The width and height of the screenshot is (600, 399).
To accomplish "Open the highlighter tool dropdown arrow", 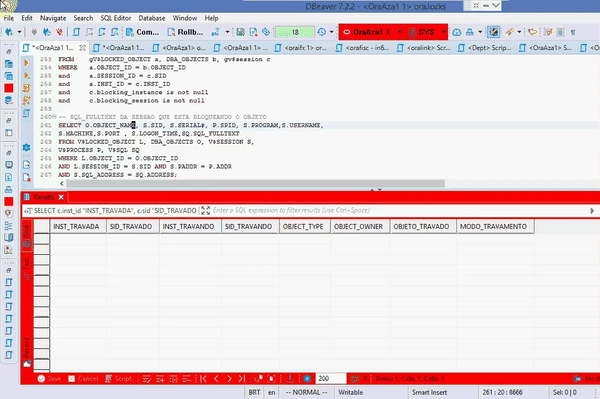I will [x=519, y=32].
